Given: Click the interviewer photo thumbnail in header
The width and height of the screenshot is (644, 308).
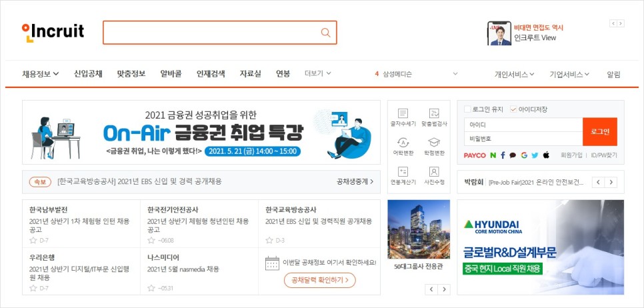Looking at the screenshot, I should tap(499, 33).
